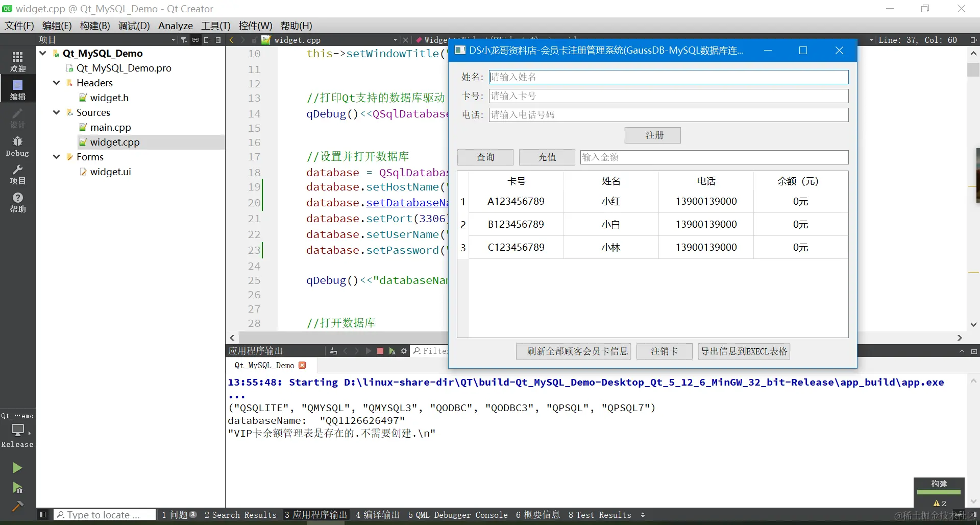Collapse the Forms folder
The width and height of the screenshot is (980, 525).
[x=57, y=157]
